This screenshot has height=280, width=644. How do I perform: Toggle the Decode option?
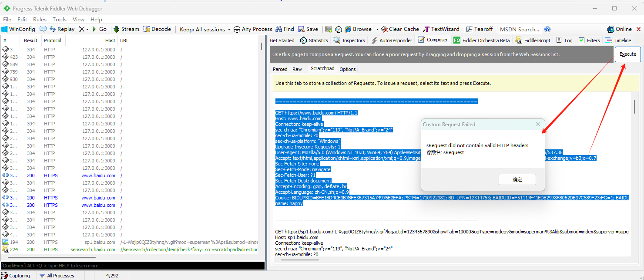157,29
